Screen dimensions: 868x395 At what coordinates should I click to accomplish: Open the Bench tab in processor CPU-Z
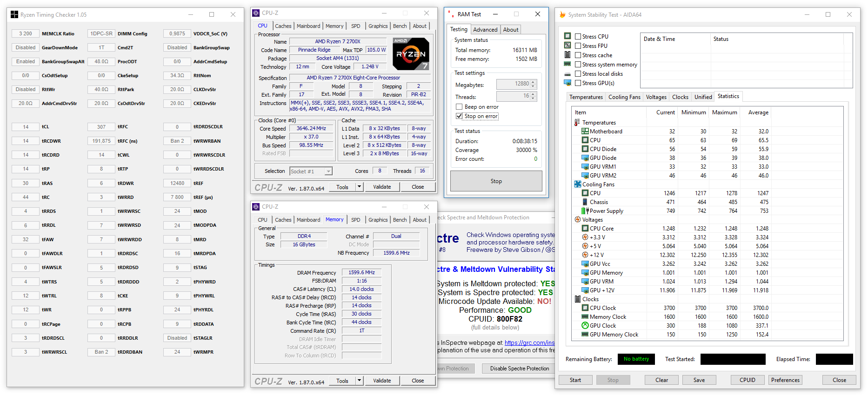tap(400, 26)
